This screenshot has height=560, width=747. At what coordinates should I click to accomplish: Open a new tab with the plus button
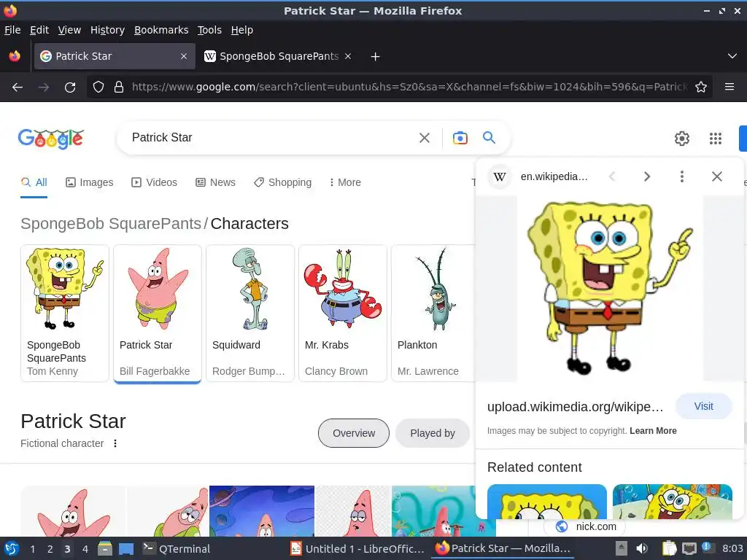pyautogui.click(x=376, y=57)
